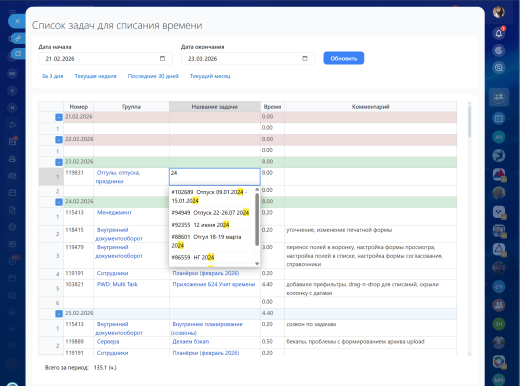Click task name input containing 24
Viewport: 520px width, 386px height.
pos(215,177)
